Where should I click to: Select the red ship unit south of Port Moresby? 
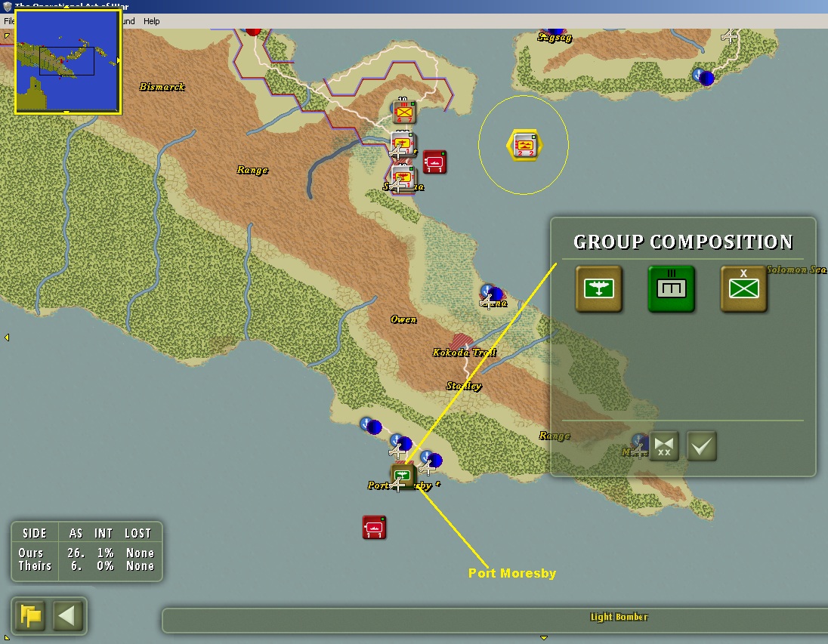(374, 527)
